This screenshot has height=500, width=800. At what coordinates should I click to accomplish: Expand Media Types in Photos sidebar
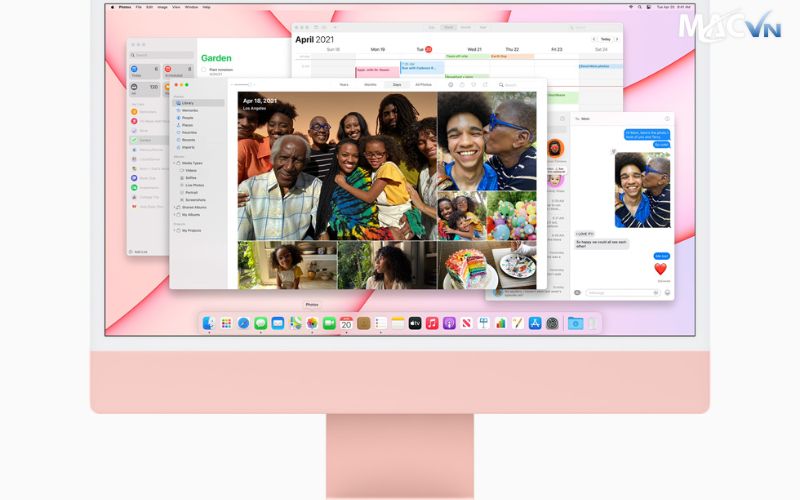click(174, 163)
